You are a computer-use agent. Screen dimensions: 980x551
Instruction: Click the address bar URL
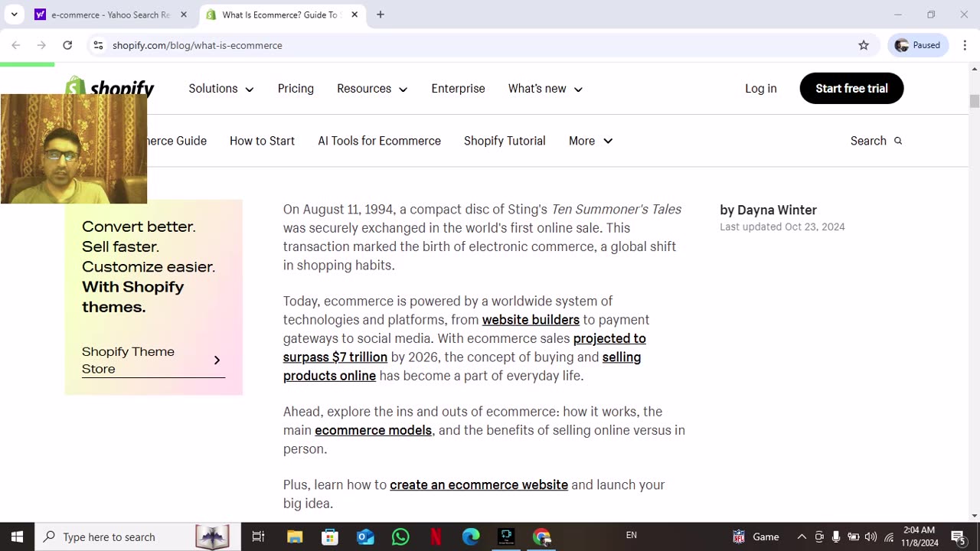(x=198, y=45)
